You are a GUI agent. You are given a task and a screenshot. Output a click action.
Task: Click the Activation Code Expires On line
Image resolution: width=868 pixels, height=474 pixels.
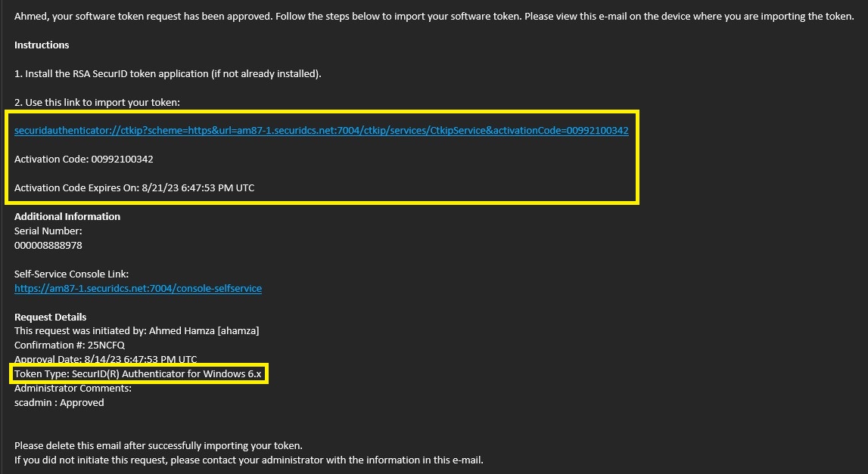click(134, 187)
